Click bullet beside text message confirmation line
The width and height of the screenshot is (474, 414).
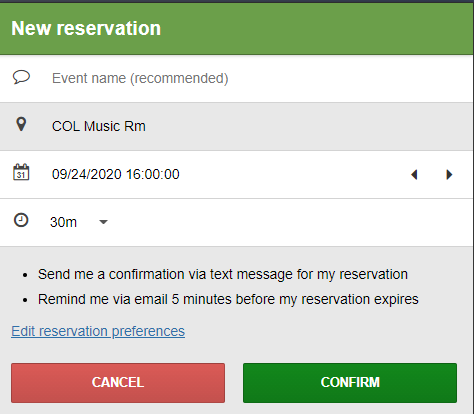pyautogui.click(x=25, y=275)
